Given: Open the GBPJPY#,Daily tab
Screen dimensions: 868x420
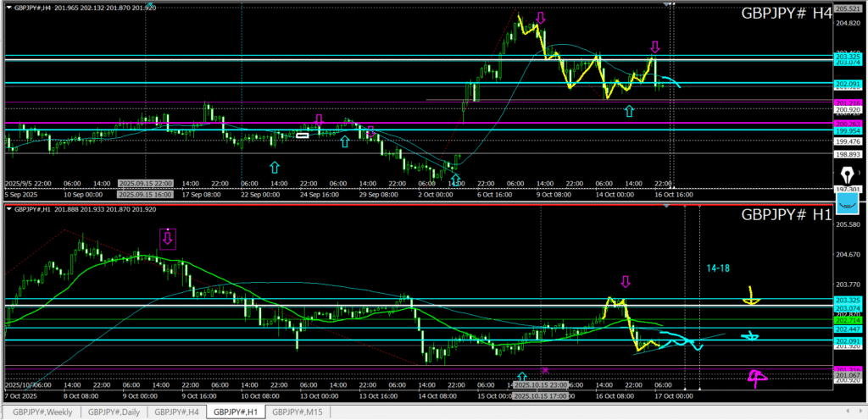Looking at the screenshot, I should tap(114, 412).
